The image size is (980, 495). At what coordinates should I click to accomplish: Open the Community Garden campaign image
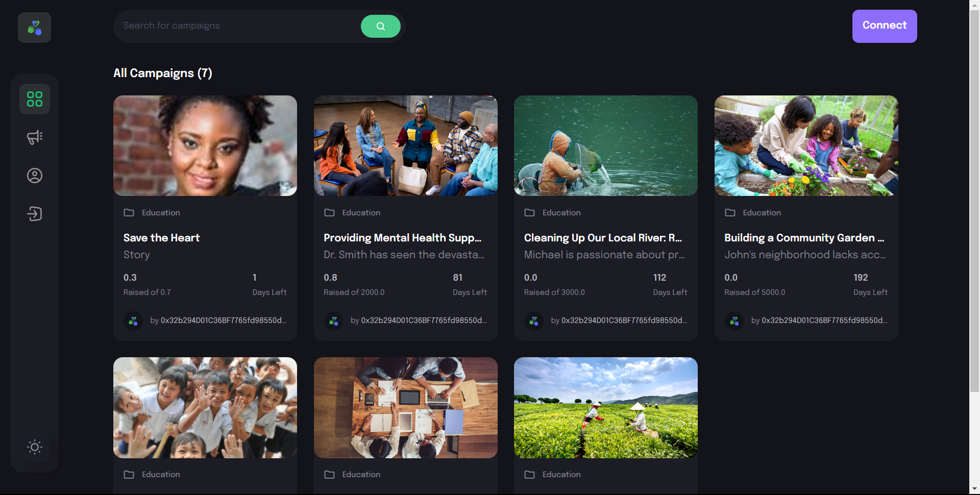(806, 145)
